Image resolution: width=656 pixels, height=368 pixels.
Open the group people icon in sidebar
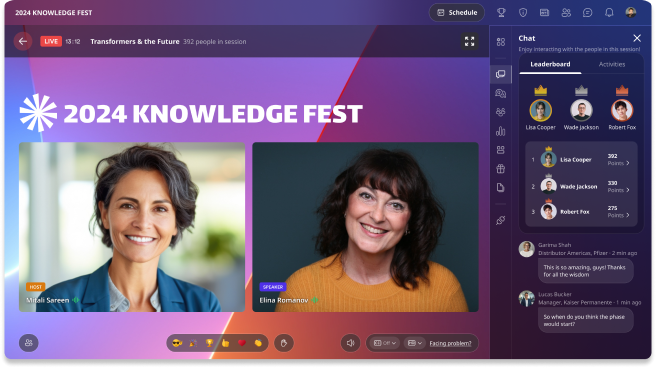click(x=501, y=112)
